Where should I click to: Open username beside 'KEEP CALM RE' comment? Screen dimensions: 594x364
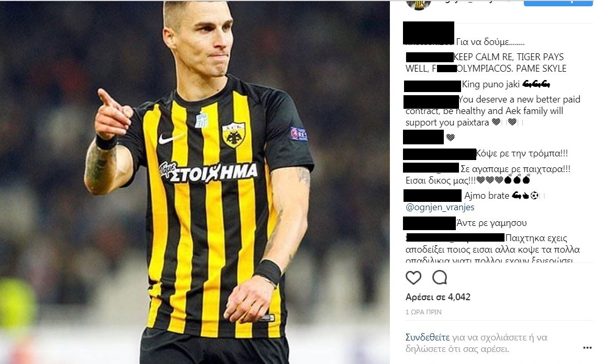(430, 57)
